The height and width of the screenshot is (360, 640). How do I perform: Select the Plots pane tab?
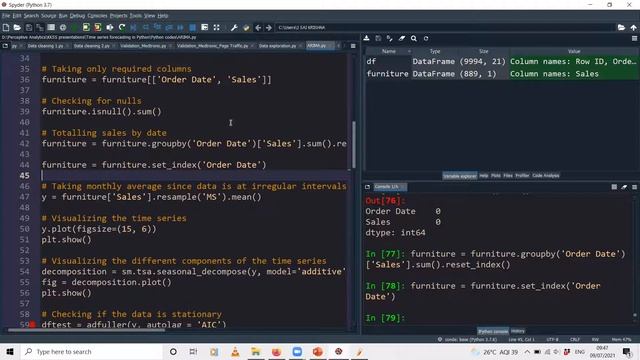(x=496, y=176)
